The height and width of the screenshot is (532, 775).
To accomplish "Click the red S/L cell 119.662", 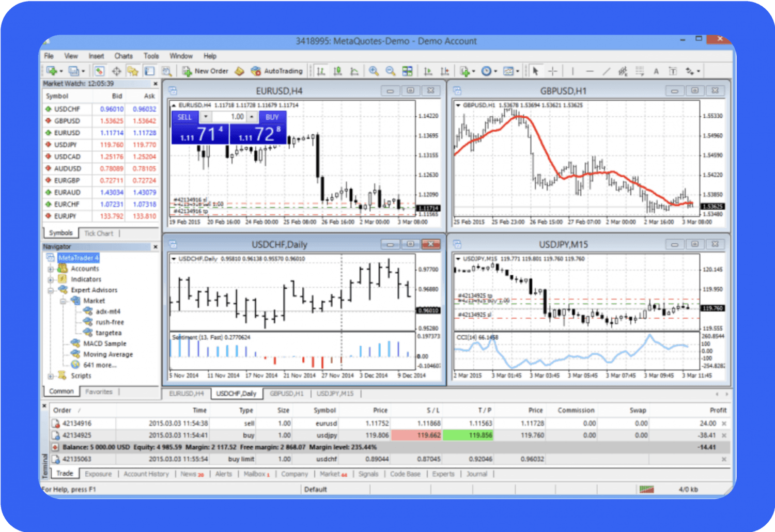I will [x=416, y=435].
